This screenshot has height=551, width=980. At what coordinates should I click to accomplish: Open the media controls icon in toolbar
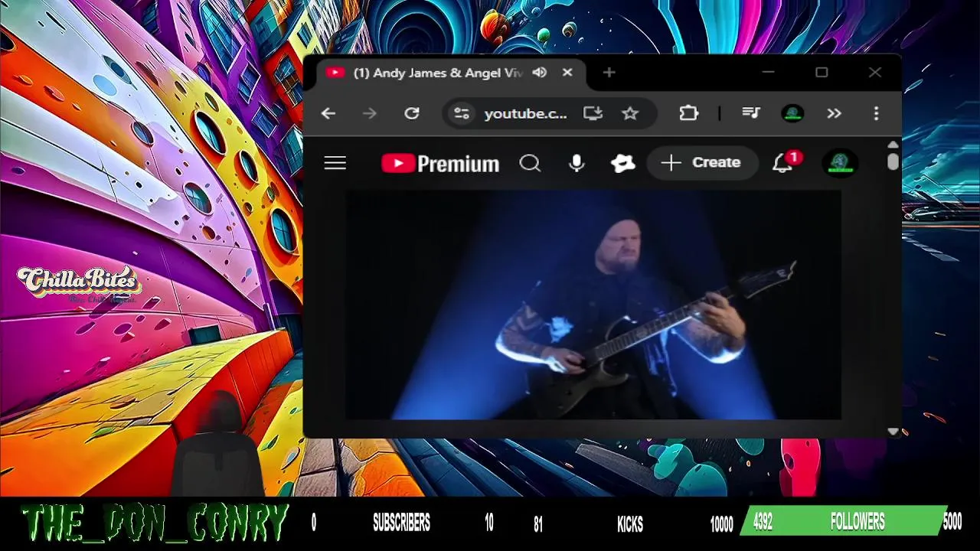751,113
